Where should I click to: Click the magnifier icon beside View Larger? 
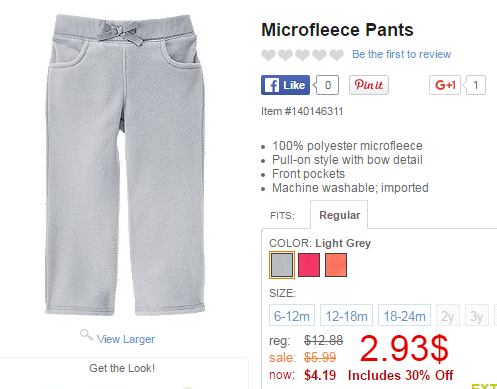coord(86,335)
